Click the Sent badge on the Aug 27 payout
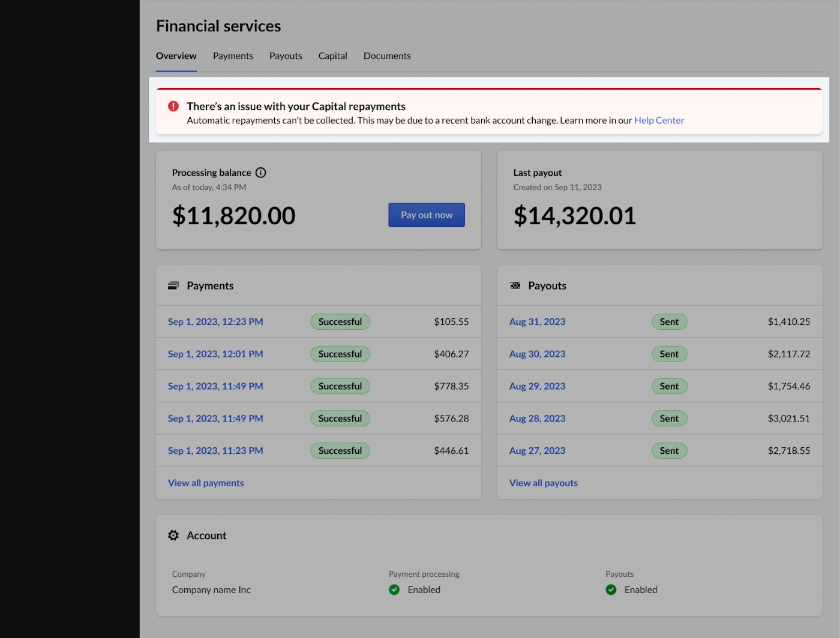The width and height of the screenshot is (840, 638). tap(669, 450)
